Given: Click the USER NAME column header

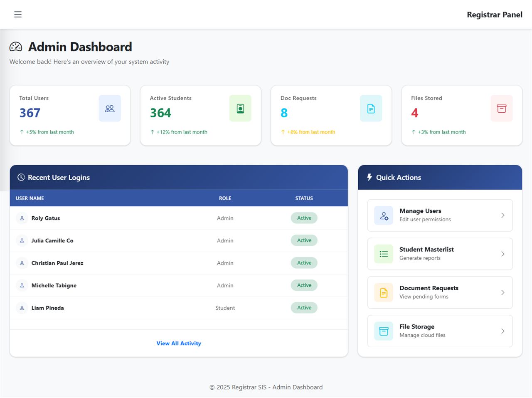Looking at the screenshot, I should point(30,198).
